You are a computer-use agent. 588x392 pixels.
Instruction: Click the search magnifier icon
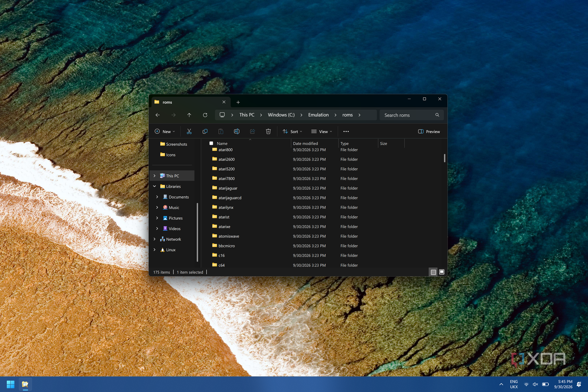click(x=437, y=115)
